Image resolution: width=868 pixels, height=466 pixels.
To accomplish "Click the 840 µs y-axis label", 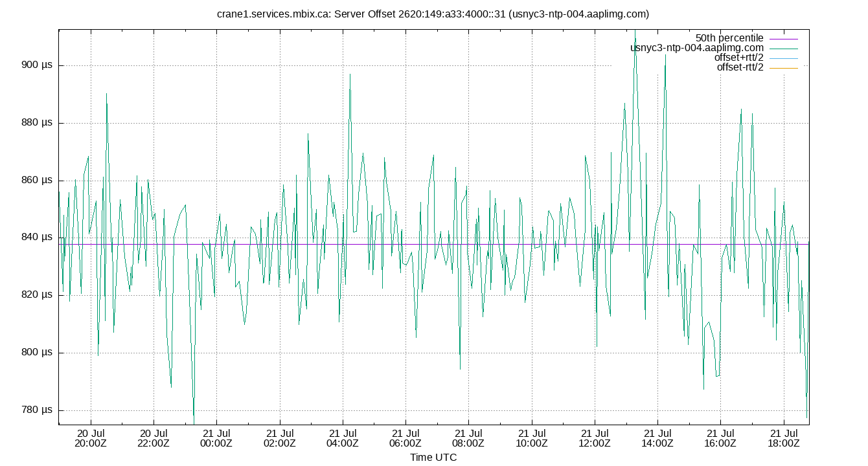I will (38, 238).
